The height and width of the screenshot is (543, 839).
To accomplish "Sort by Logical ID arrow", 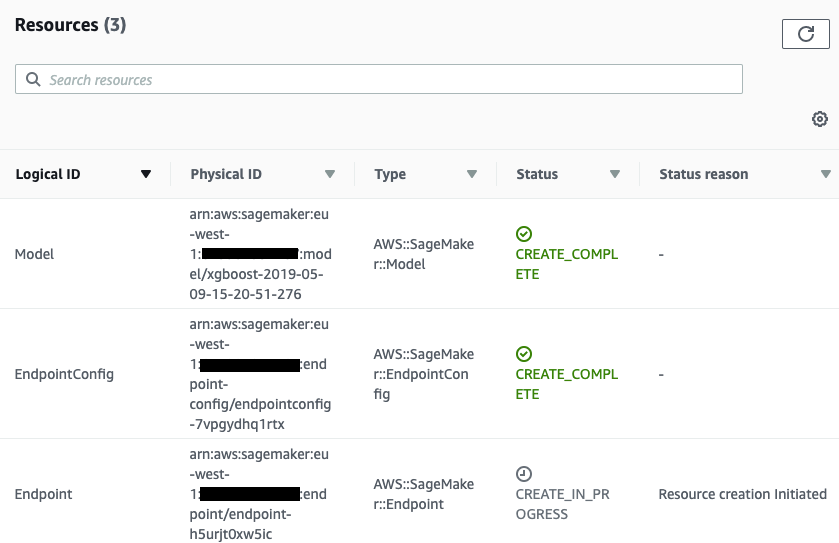I will 146,174.
